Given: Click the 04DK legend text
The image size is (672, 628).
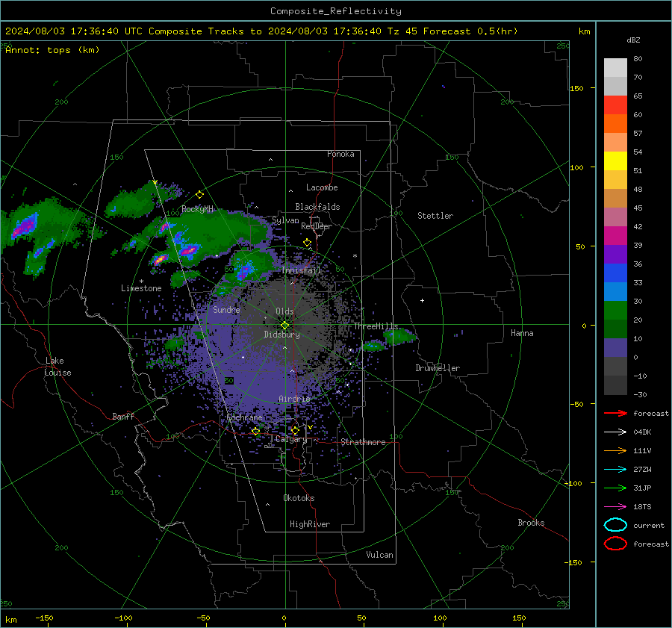Looking at the screenshot, I should [642, 432].
